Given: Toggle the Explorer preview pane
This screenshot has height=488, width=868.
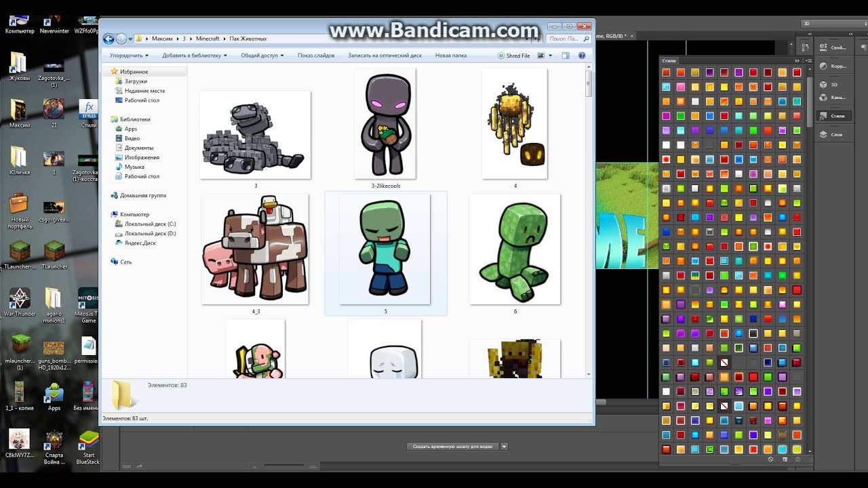Looking at the screenshot, I should tap(566, 56).
